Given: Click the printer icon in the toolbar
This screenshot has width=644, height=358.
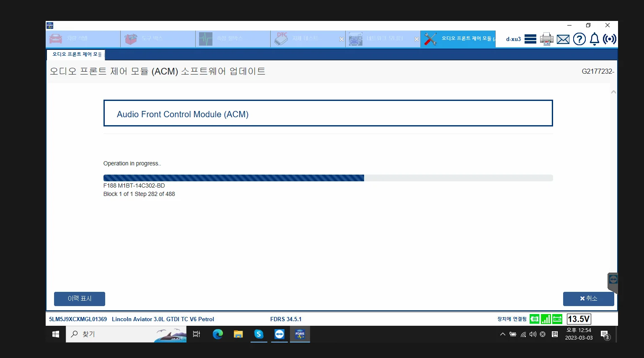Looking at the screenshot, I should [547, 39].
